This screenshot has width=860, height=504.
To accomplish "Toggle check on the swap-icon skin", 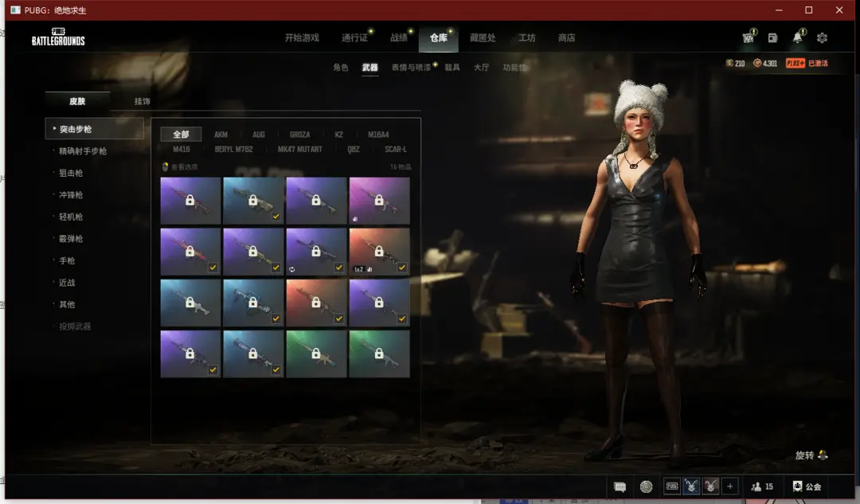I will 339,268.
